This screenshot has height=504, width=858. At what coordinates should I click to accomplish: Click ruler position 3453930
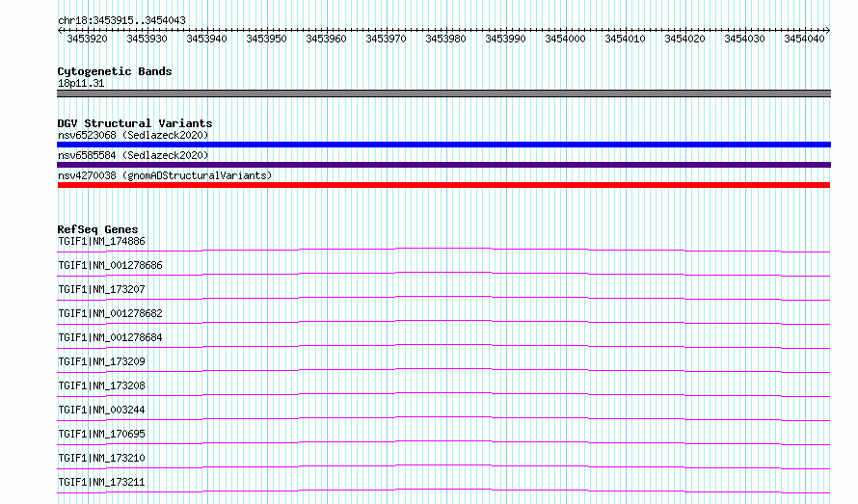(147, 39)
